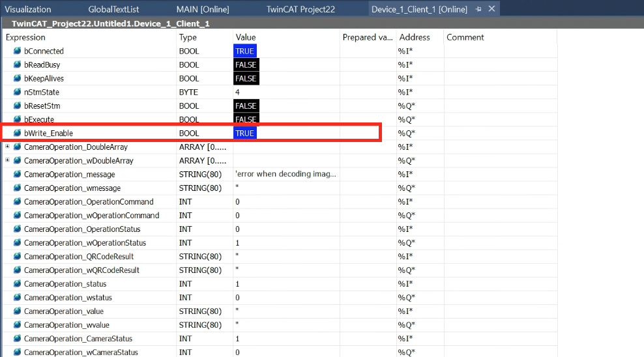Click the variable icon beside bConnected
644x357 pixels.
17,51
